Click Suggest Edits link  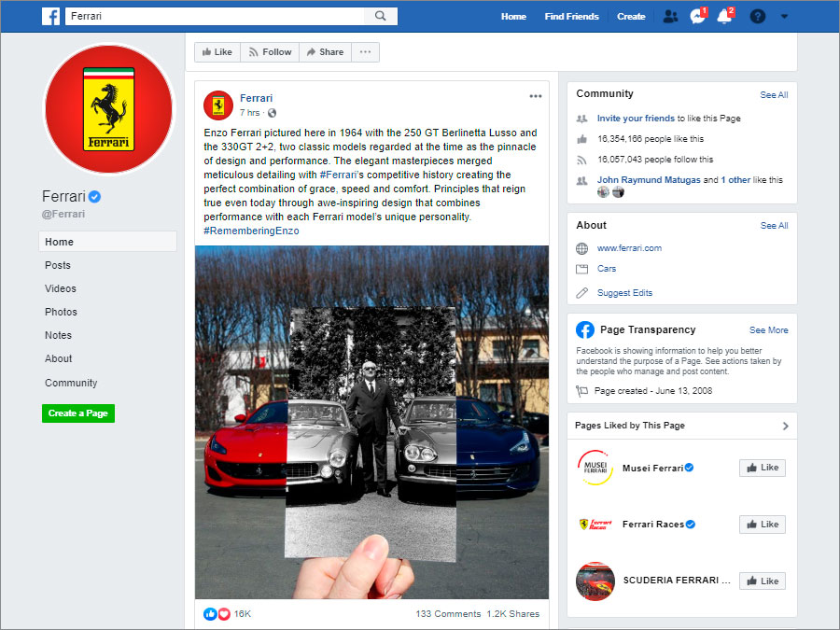[x=624, y=293]
